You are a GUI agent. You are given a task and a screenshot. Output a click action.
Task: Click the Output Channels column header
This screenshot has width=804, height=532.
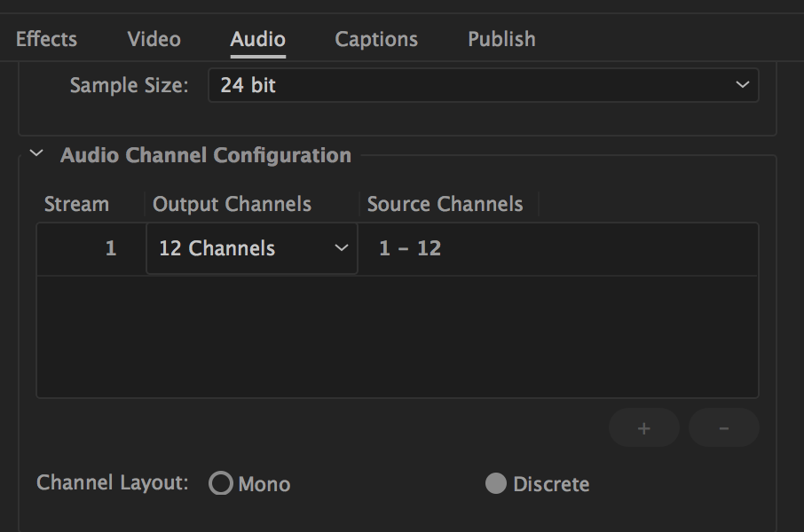coord(232,204)
